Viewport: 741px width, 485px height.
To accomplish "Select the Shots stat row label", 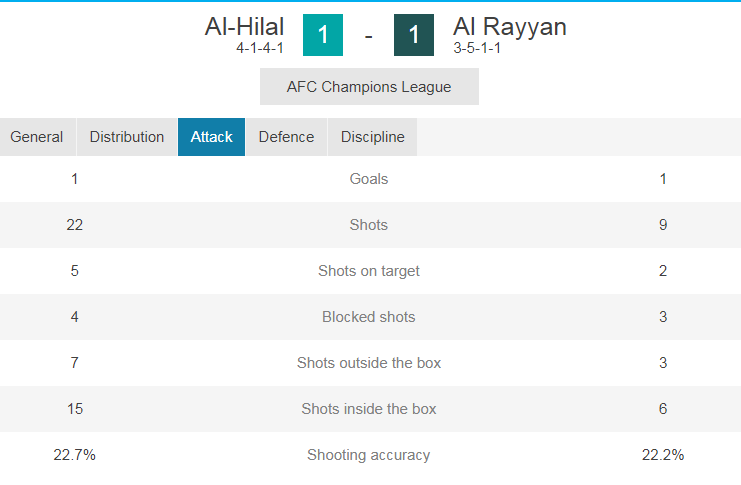I will (369, 225).
